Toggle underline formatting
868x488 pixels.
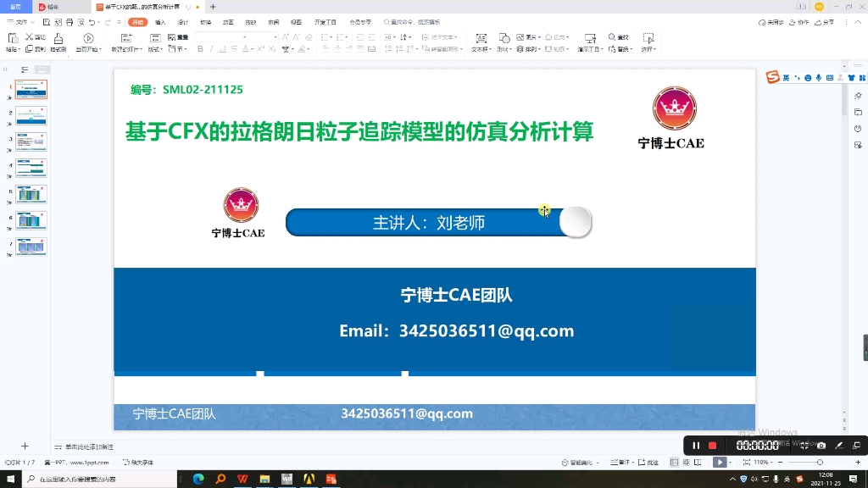pyautogui.click(x=222, y=47)
